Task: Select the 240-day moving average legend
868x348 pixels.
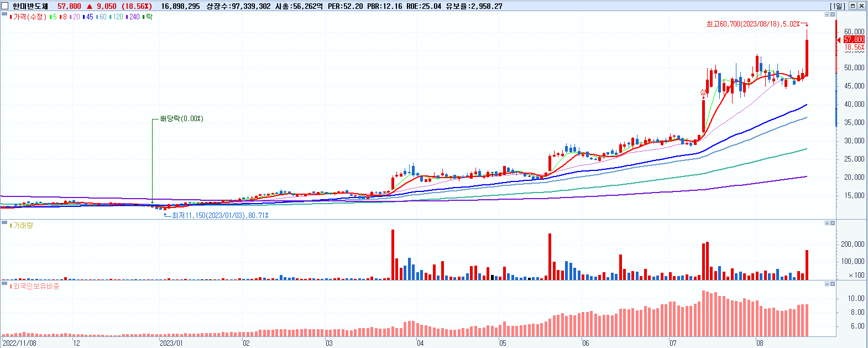Action: tap(133, 17)
